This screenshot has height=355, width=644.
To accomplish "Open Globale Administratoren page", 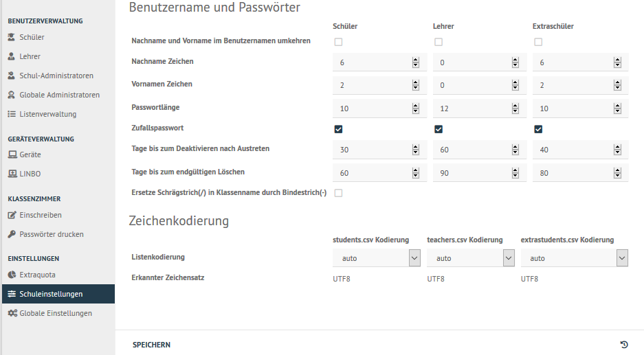I will [58, 95].
